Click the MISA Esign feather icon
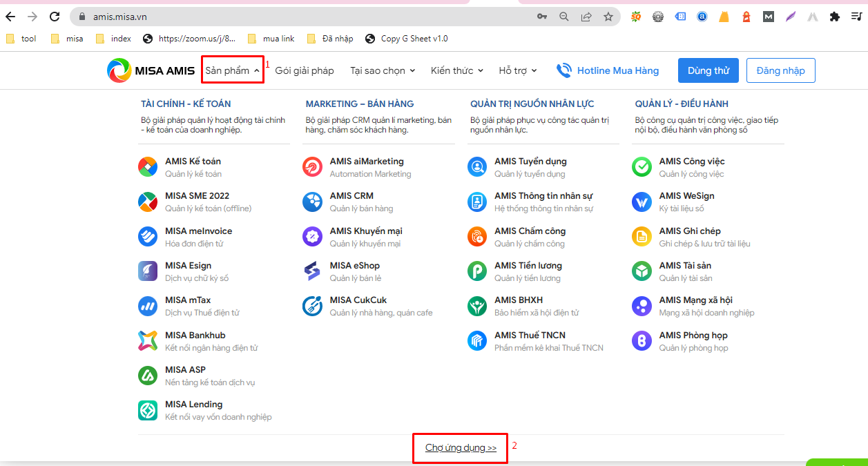Screen dimensions: 868x466 click(x=148, y=271)
